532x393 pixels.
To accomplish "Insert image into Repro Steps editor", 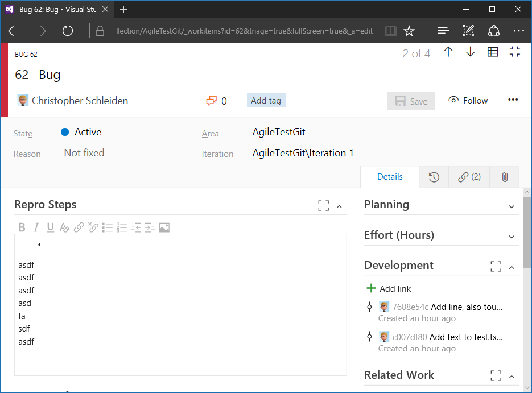I will pyautogui.click(x=164, y=227).
